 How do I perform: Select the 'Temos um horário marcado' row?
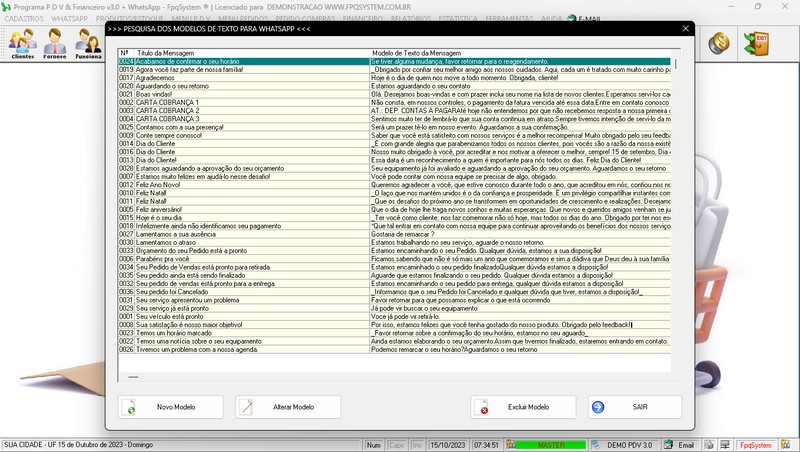pyautogui.click(x=394, y=333)
